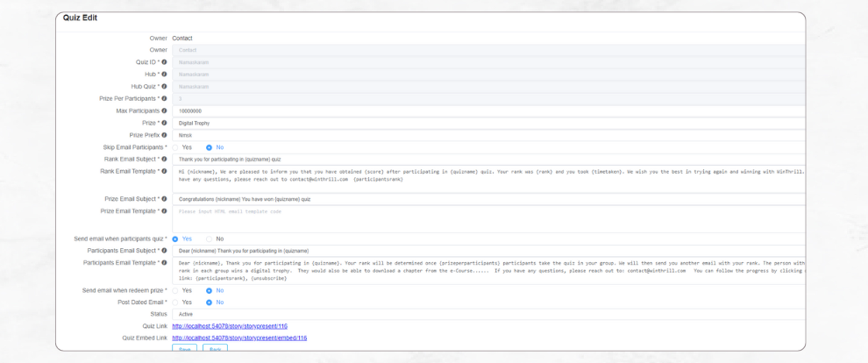The image size is (868, 363).
Task: Open Prize Prefix help icon
Action: pos(164,136)
